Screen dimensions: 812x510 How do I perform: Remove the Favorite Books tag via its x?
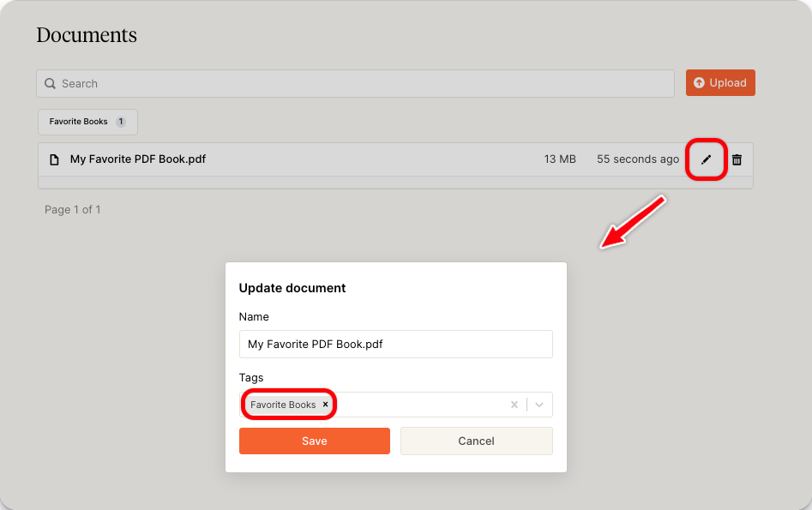(325, 405)
